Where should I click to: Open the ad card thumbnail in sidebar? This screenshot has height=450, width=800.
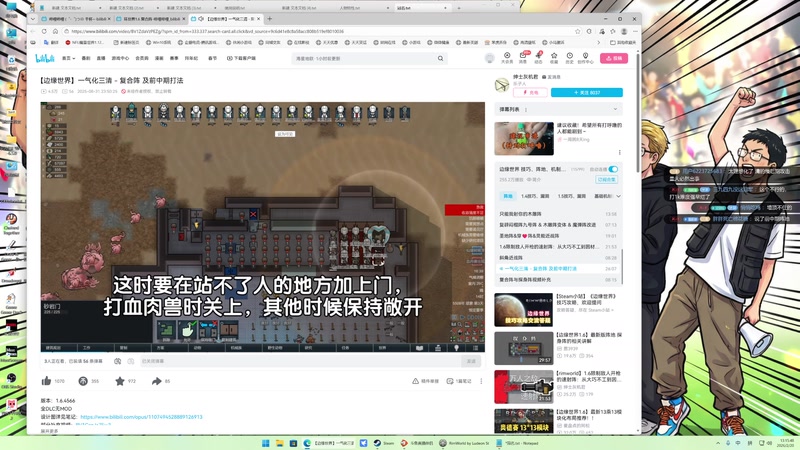523,138
